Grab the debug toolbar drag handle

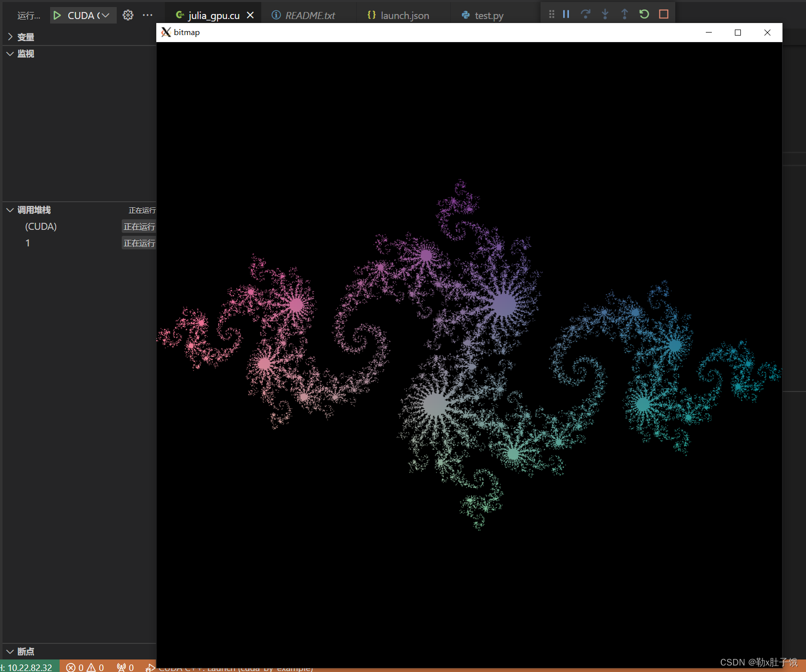point(552,14)
